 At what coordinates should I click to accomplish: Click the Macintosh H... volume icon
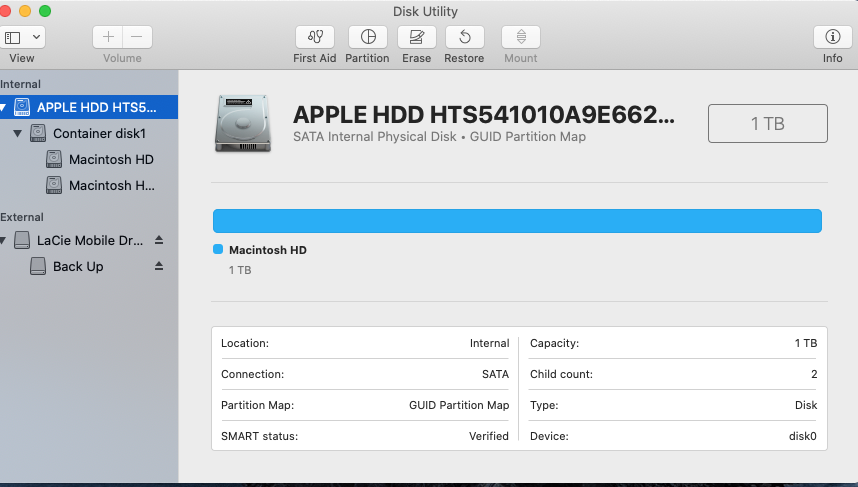tap(54, 185)
